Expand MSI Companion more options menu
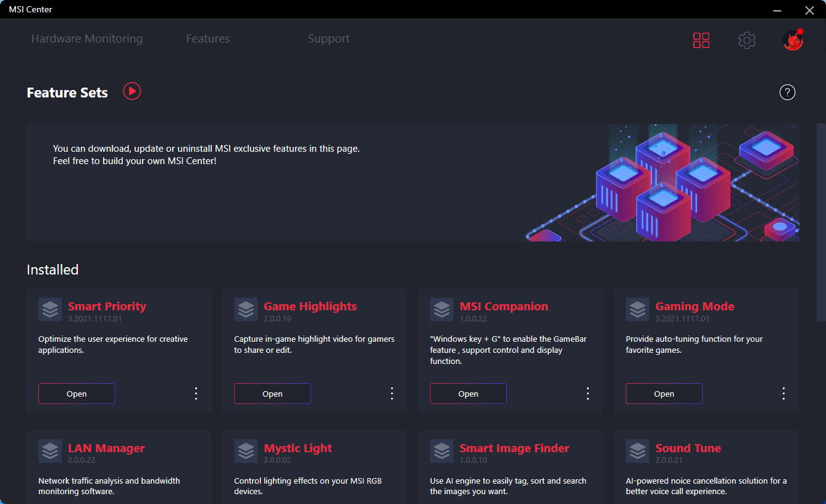 (588, 394)
